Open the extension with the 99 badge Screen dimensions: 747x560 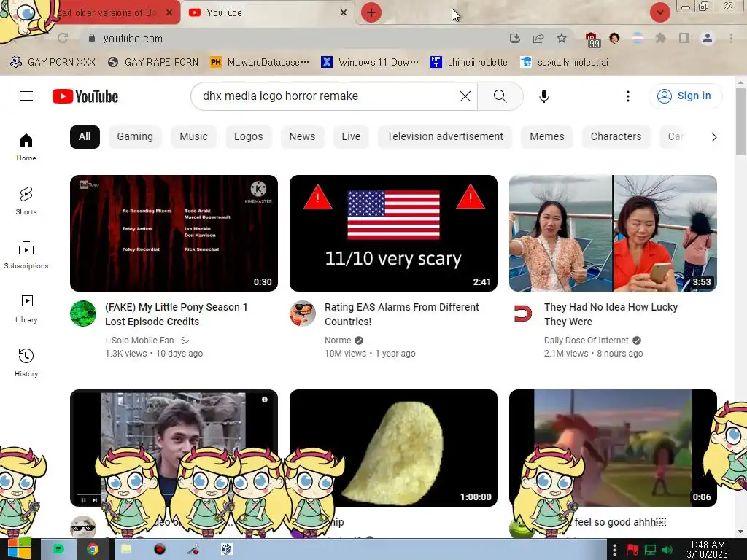(592, 39)
